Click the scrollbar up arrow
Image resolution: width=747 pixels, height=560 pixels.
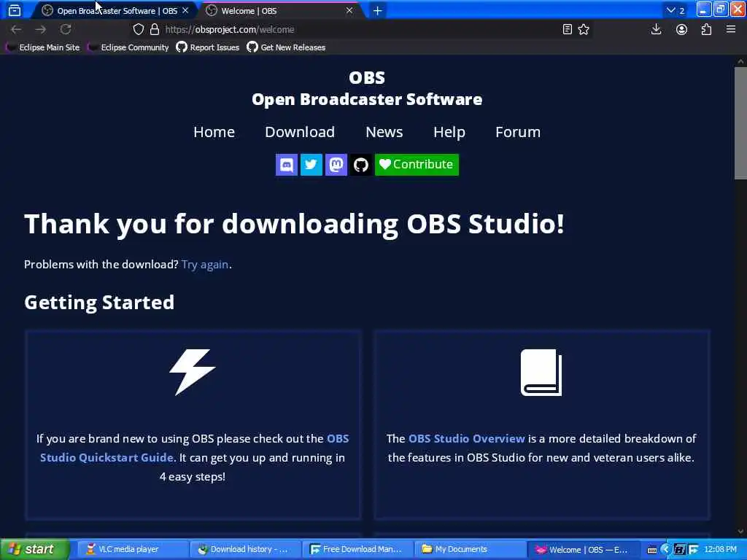click(740, 61)
